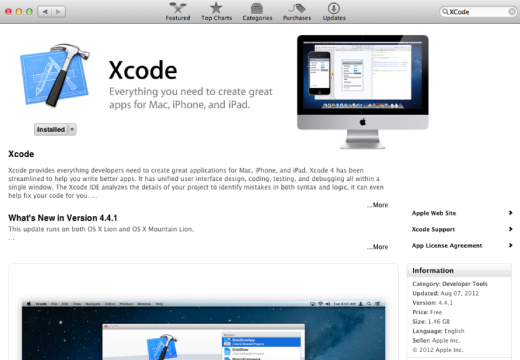
Task: Click the arrow next to Xcode Support
Action: click(510, 229)
